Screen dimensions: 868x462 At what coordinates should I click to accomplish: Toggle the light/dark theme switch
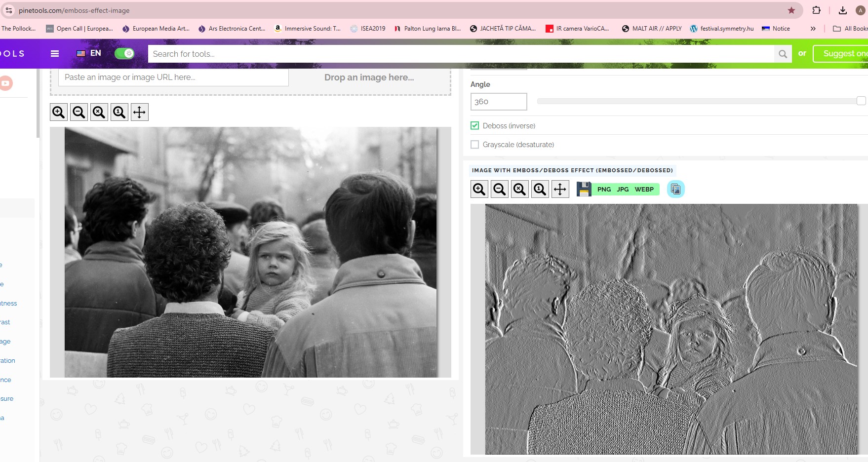(x=124, y=54)
